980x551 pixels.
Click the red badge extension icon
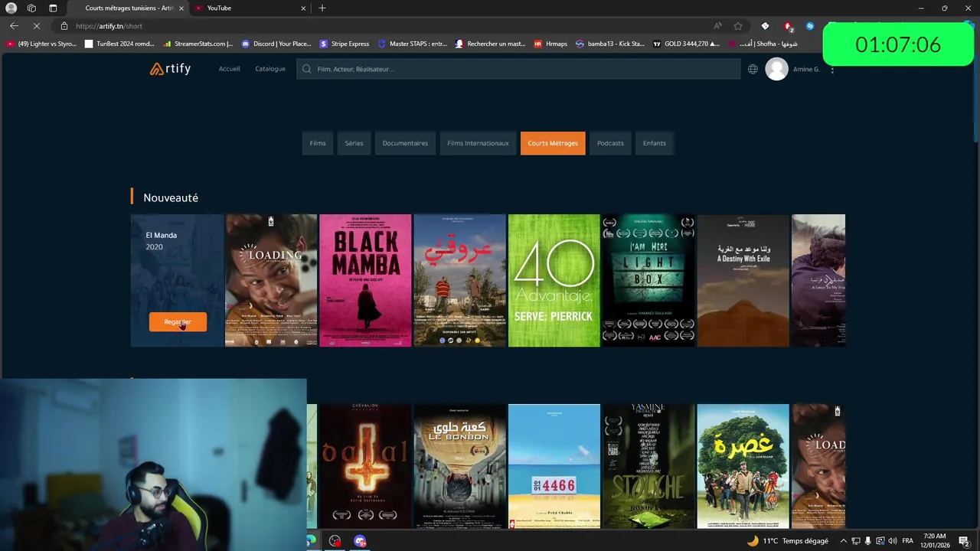(788, 26)
